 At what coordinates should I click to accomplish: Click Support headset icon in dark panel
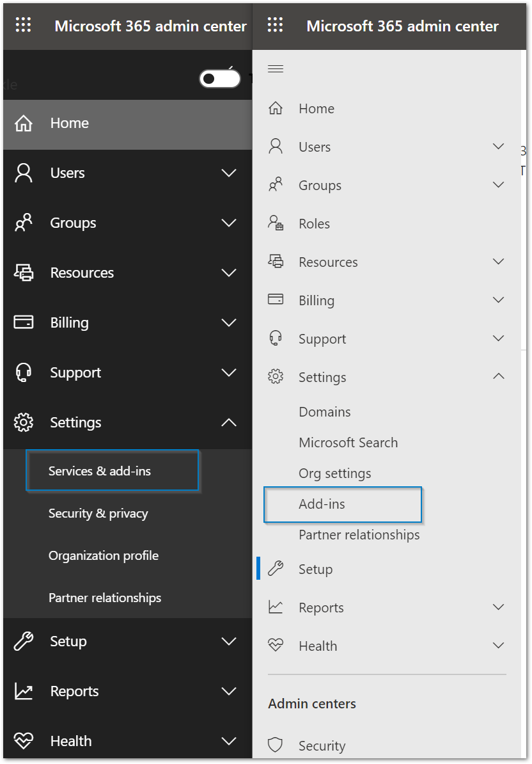point(24,372)
